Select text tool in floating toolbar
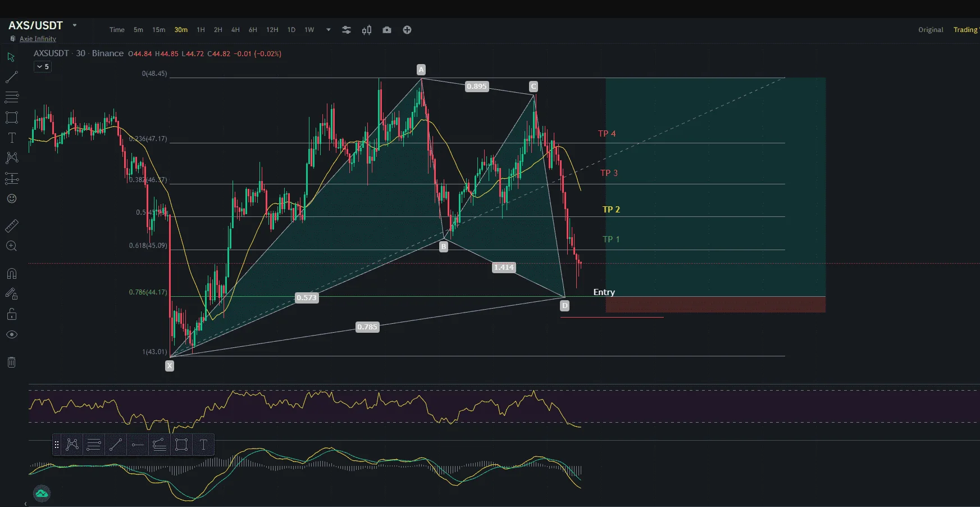The height and width of the screenshot is (507, 980). point(203,445)
